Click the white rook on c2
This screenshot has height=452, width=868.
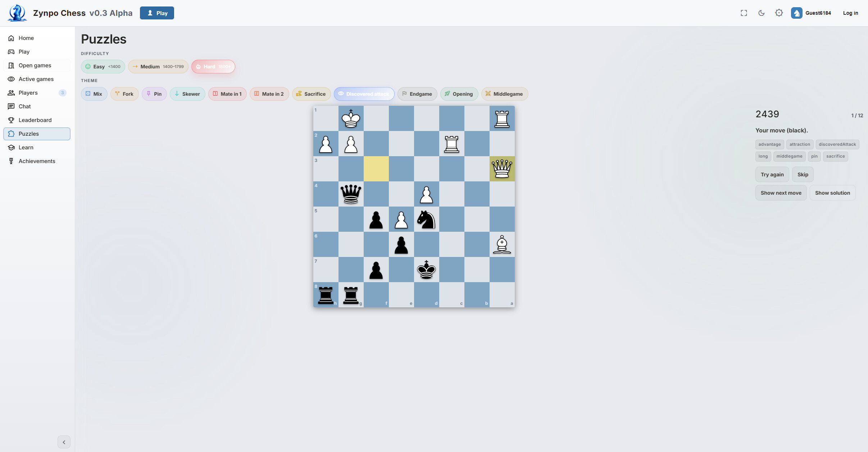click(x=451, y=144)
